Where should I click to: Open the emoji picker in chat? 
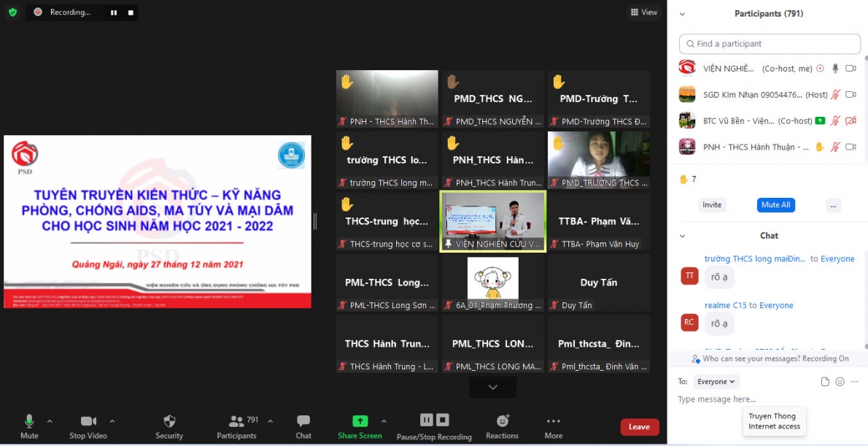tap(840, 381)
